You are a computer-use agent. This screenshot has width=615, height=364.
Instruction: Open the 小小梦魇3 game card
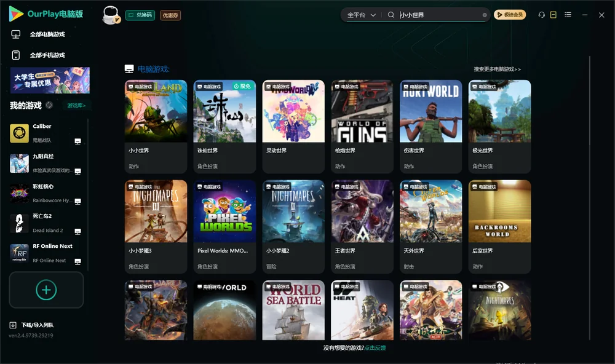click(x=156, y=227)
